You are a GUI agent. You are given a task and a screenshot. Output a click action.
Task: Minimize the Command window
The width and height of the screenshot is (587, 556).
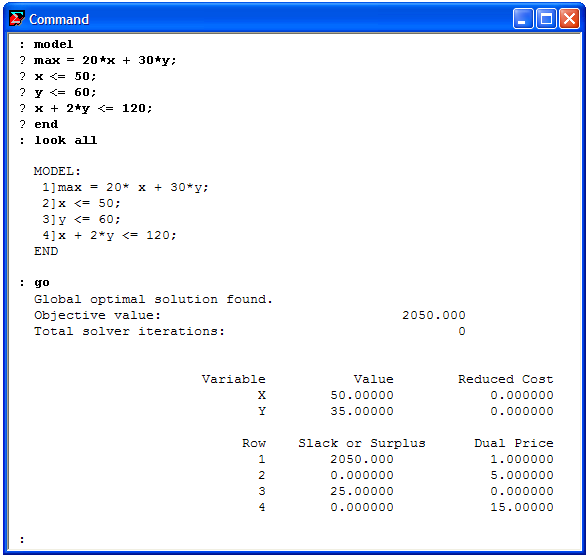523,18
